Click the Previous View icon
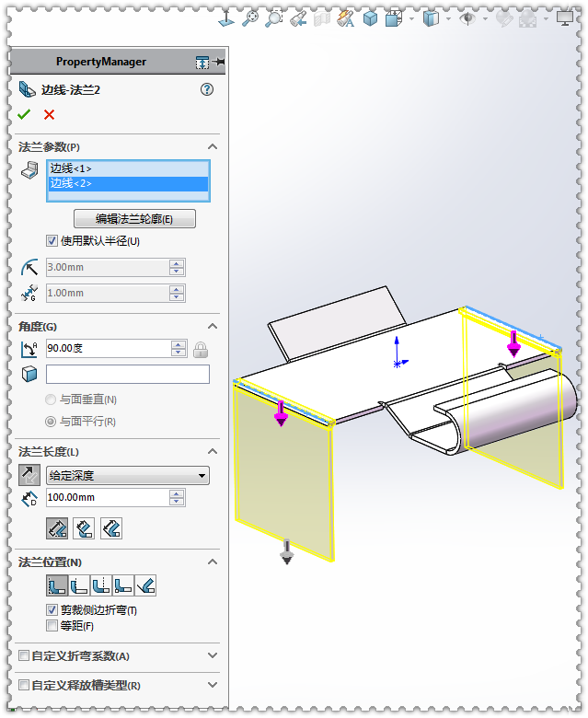 298,18
